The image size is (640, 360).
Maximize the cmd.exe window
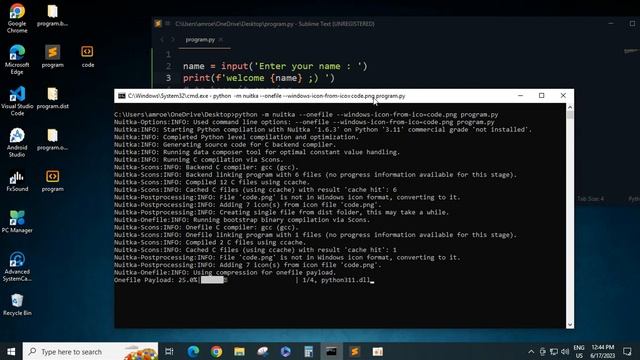[541, 96]
